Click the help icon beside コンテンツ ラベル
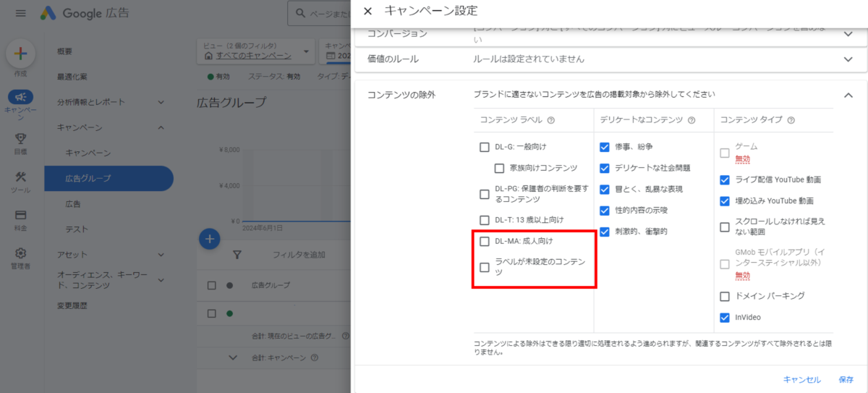The image size is (868, 393). [x=551, y=121]
